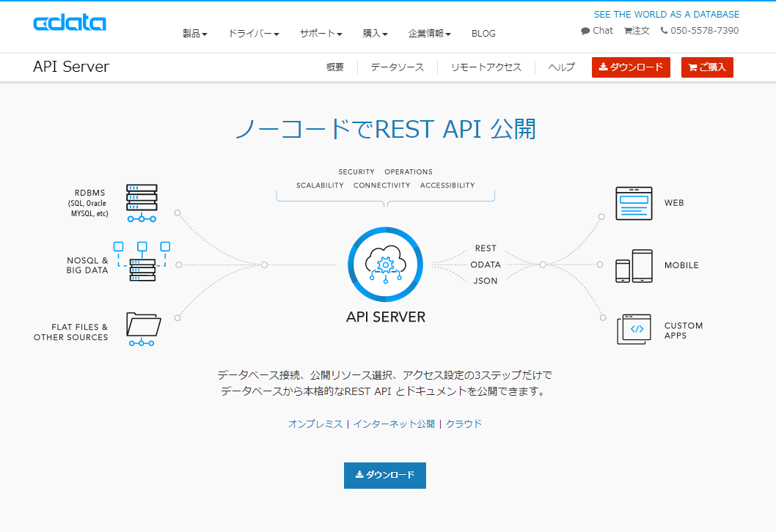Click the OPERATIONS label

point(409,171)
